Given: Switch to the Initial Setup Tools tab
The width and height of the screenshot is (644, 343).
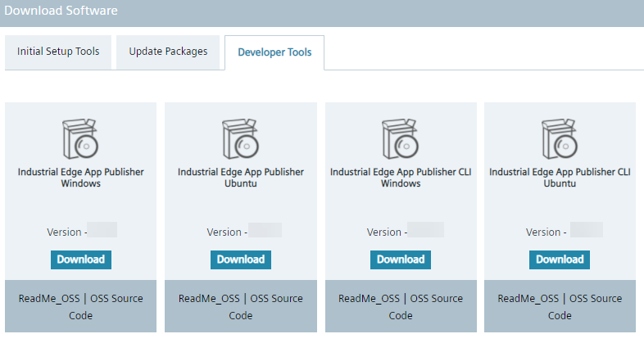Looking at the screenshot, I should [58, 52].
